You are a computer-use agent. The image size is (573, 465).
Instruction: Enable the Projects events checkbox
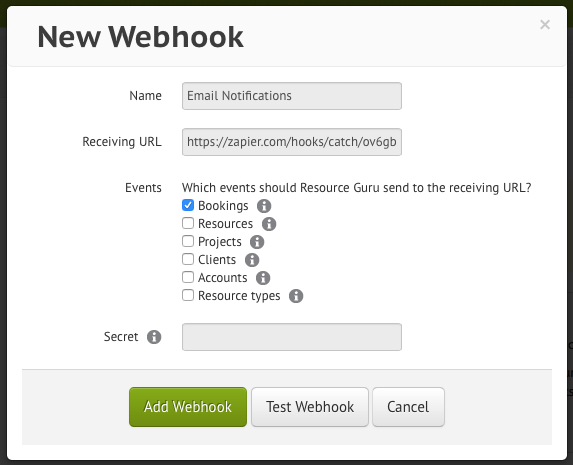[188, 241]
